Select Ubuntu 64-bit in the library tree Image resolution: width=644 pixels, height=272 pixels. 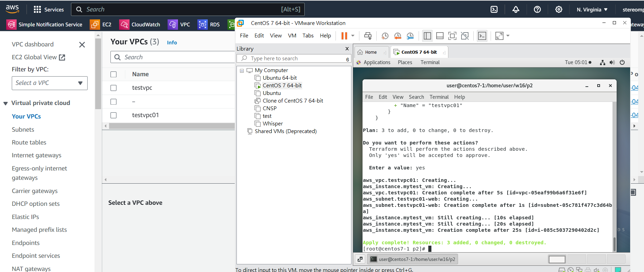click(279, 78)
